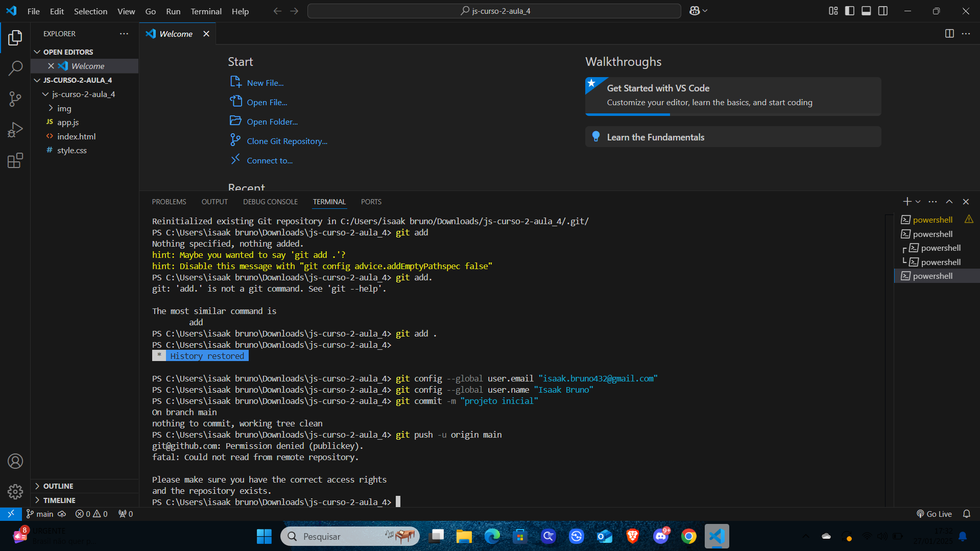
Task: Close the Welcome tab
Action: (206, 34)
